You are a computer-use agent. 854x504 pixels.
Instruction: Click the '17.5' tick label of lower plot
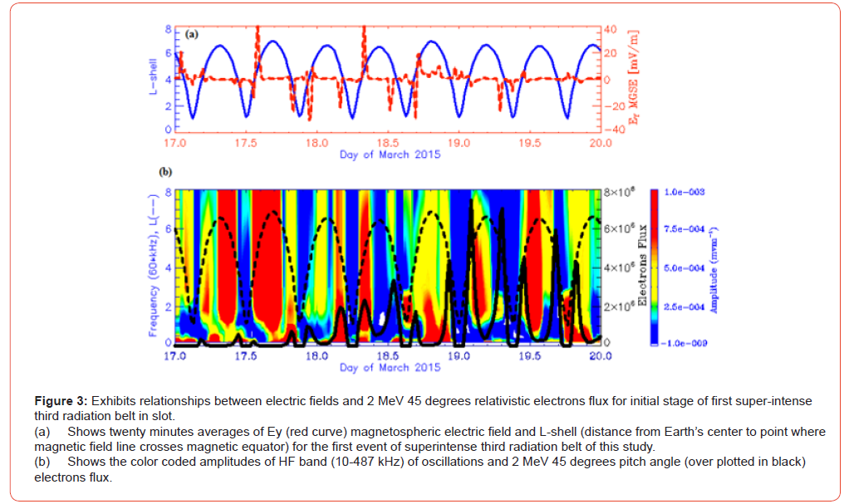tap(246, 356)
